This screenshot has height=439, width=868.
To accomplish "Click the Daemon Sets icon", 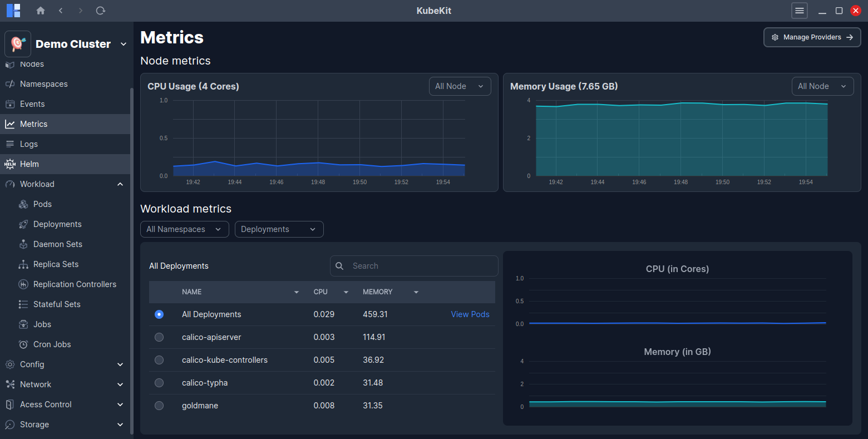I will [23, 244].
